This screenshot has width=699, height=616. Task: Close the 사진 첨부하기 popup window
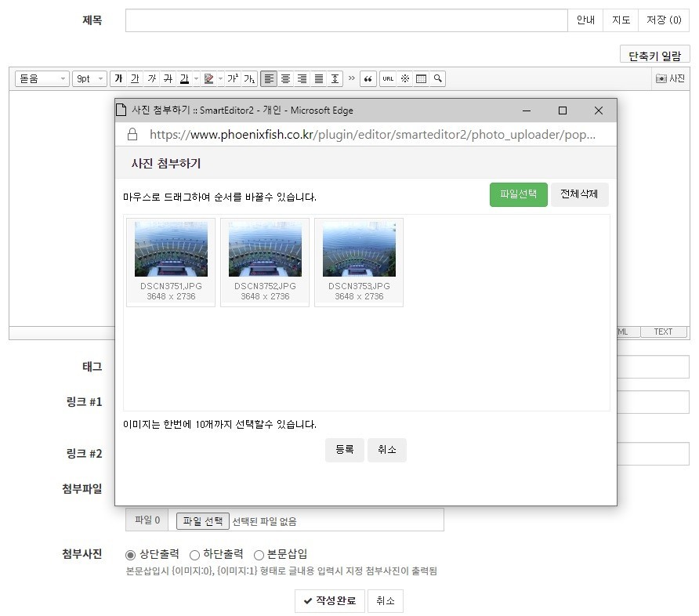[x=599, y=111]
